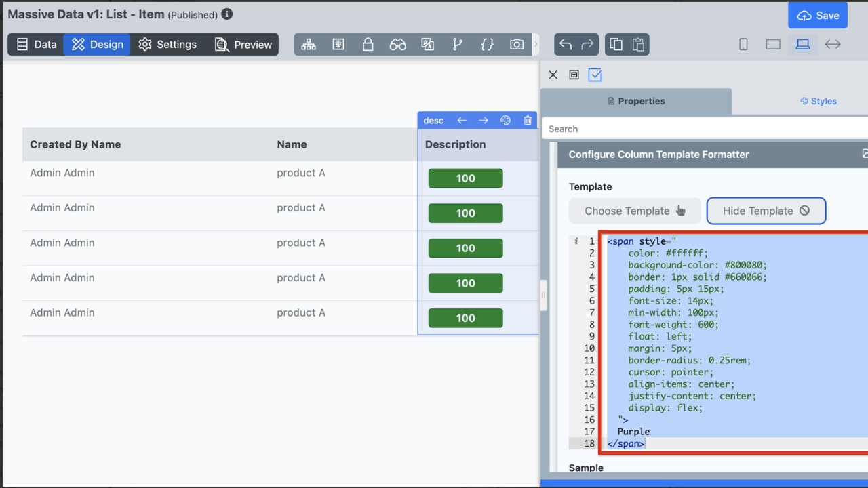Screen dimensions: 868x488
Task: Delete desc column with trash icon
Action: click(528, 121)
